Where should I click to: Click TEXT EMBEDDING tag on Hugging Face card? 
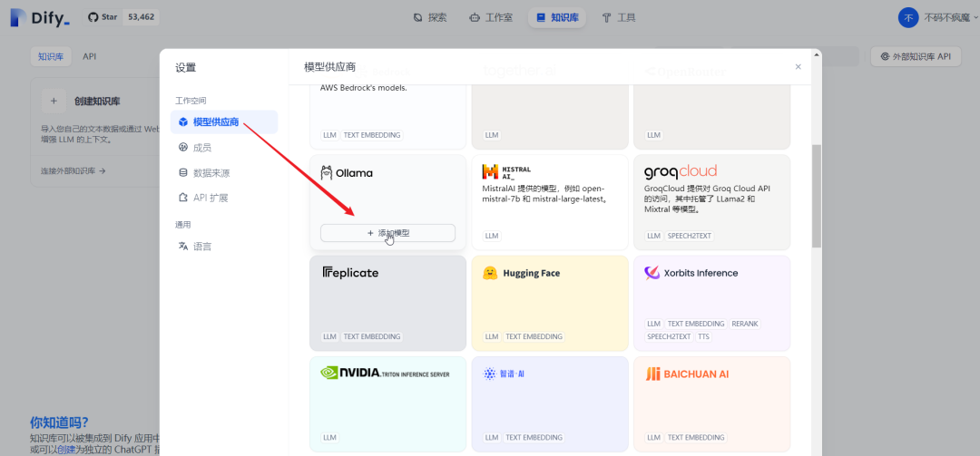pos(534,336)
